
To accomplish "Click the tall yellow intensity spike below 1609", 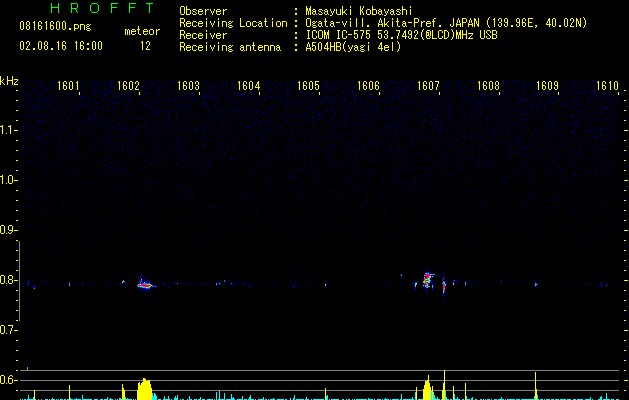I will pos(536,386).
